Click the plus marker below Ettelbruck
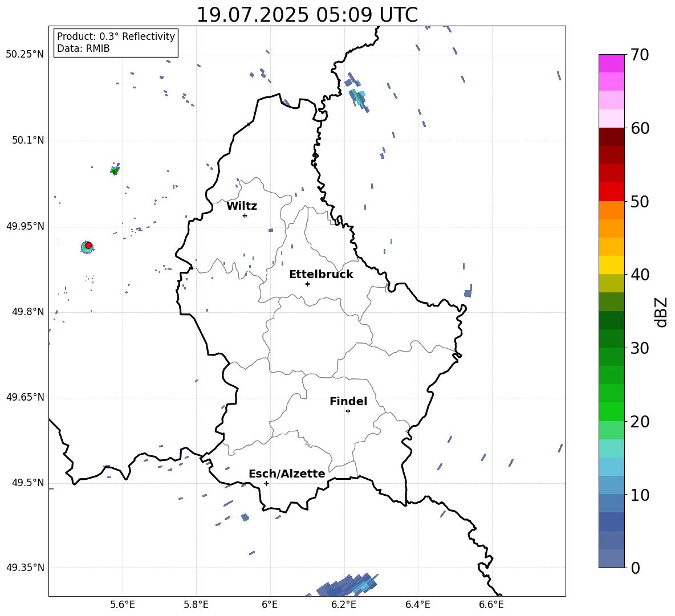 pos(307,284)
